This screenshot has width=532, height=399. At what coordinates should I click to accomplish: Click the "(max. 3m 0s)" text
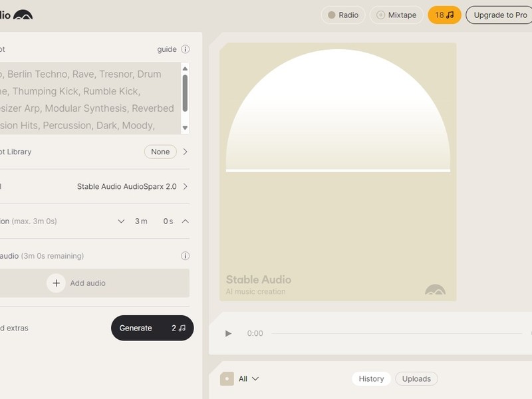tap(35, 221)
